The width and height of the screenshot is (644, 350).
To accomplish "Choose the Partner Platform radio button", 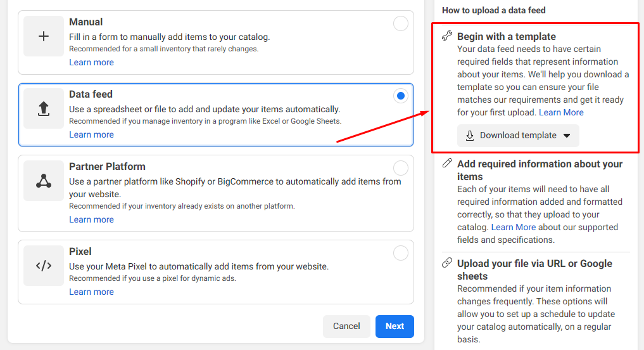I will 401,169.
